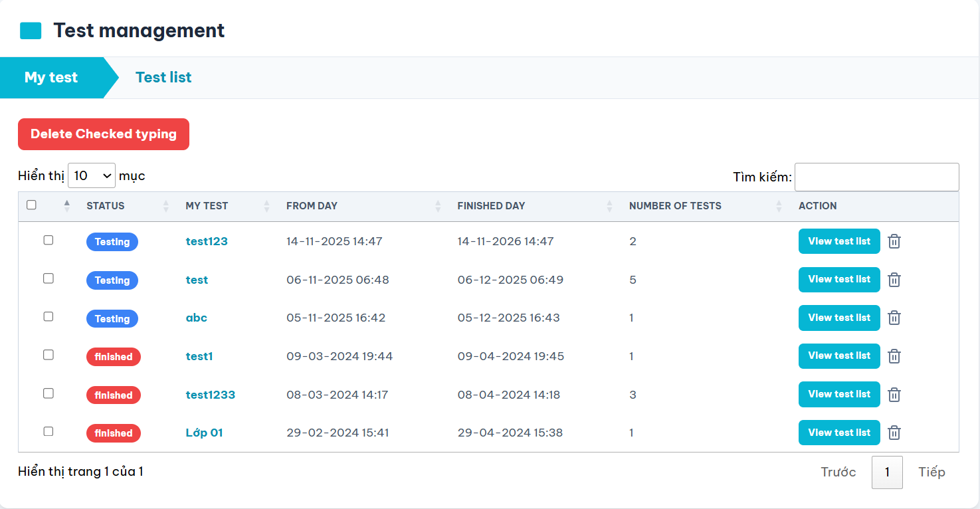980x509 pixels.
Task: Click sort arrows on NUMBER OF TESTS column
Action: coord(778,206)
